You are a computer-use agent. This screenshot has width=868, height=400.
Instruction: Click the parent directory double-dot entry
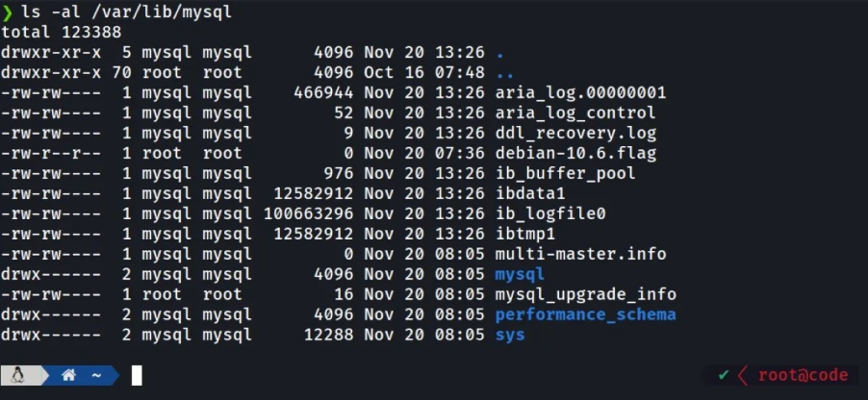tap(500, 72)
